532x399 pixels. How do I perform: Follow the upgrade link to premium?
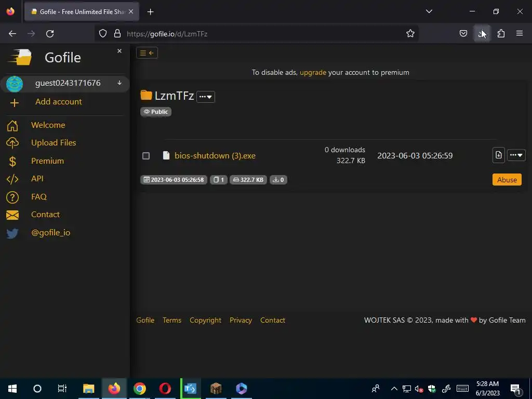tap(313, 72)
